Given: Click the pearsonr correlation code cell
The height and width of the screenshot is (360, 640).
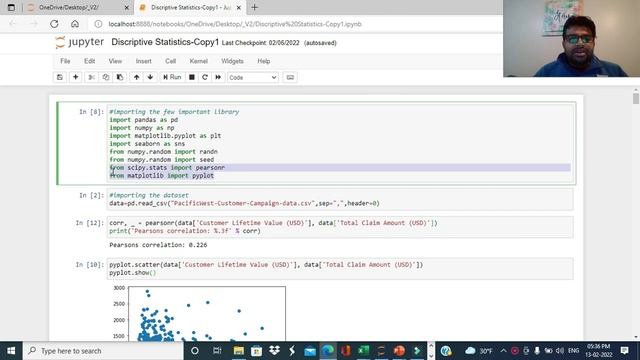Looking at the screenshot, I should (340, 227).
